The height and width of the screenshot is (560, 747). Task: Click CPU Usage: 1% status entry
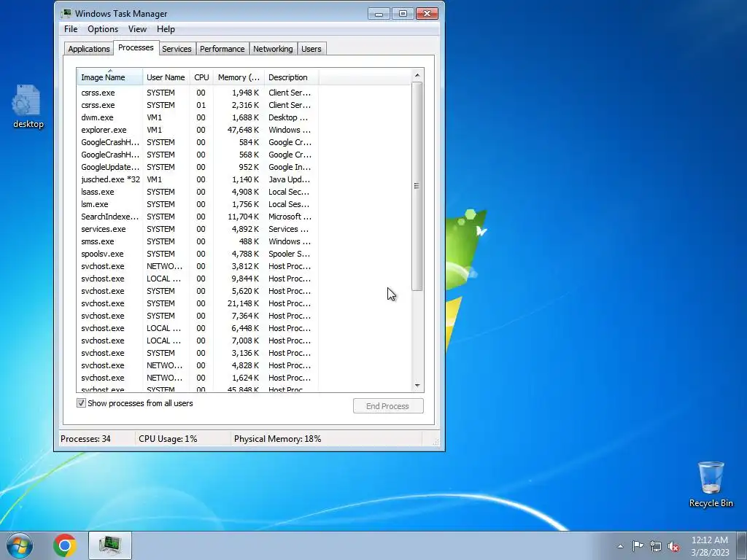point(169,438)
